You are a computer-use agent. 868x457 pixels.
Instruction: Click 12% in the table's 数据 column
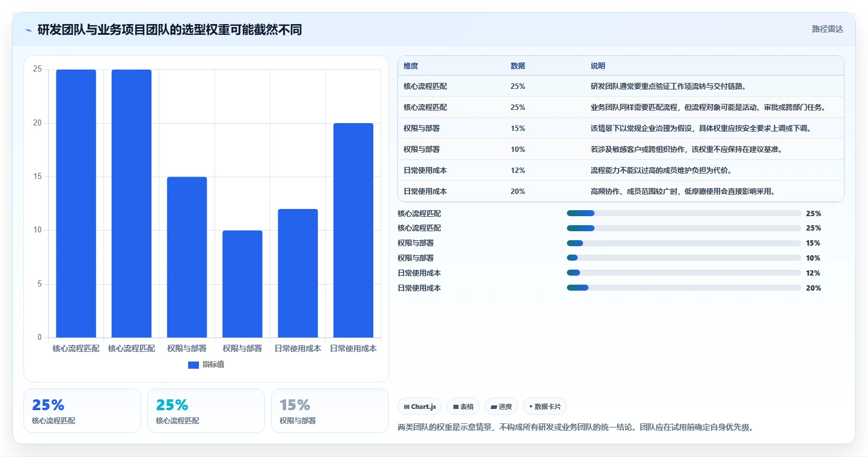(x=518, y=171)
